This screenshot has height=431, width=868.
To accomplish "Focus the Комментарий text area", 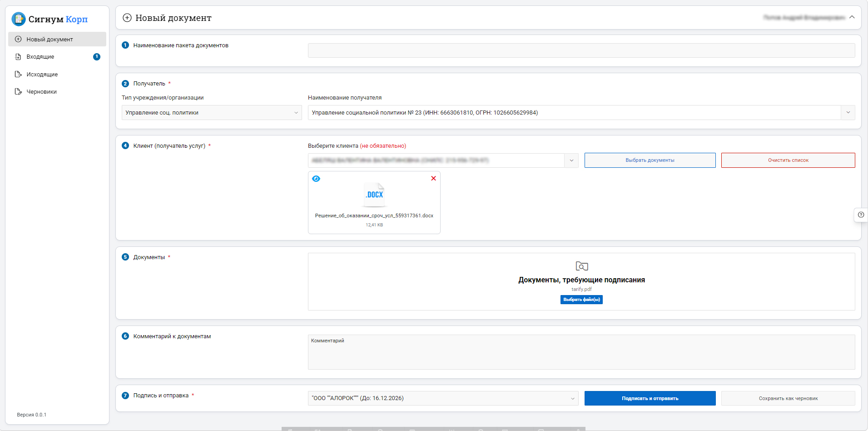I will point(581,352).
